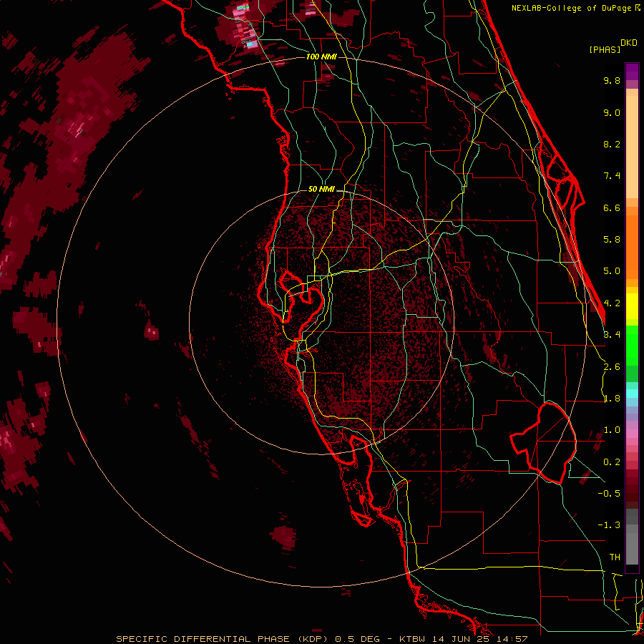The image size is (644, 644).
Task: Click the 1.0 value on the color scale
Action: click(x=612, y=430)
